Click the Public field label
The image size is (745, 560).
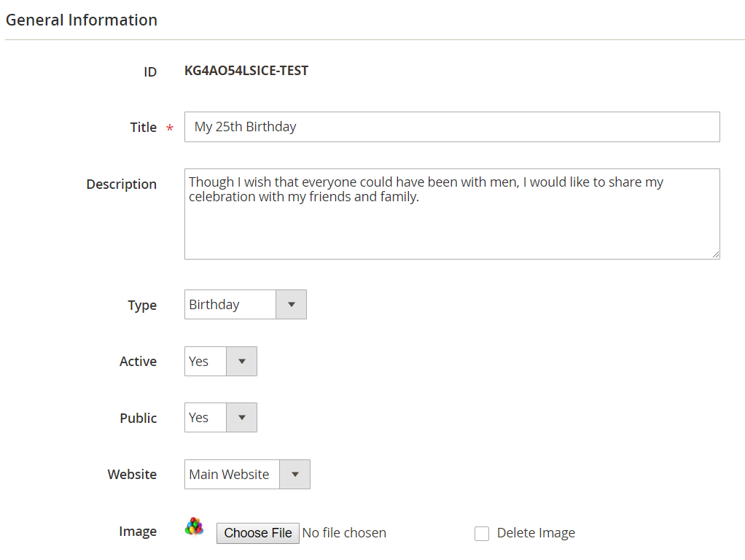click(x=139, y=419)
